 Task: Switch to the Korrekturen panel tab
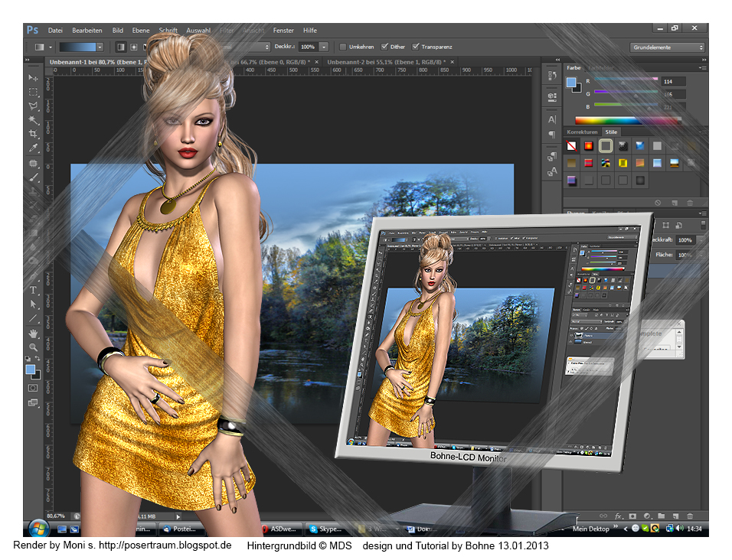pos(582,132)
